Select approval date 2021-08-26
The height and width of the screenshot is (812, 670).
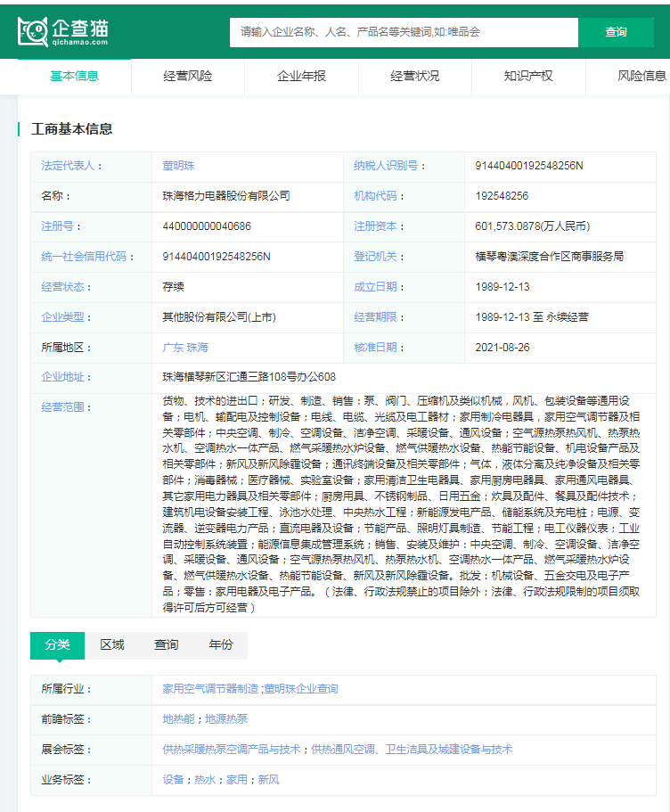click(x=502, y=348)
